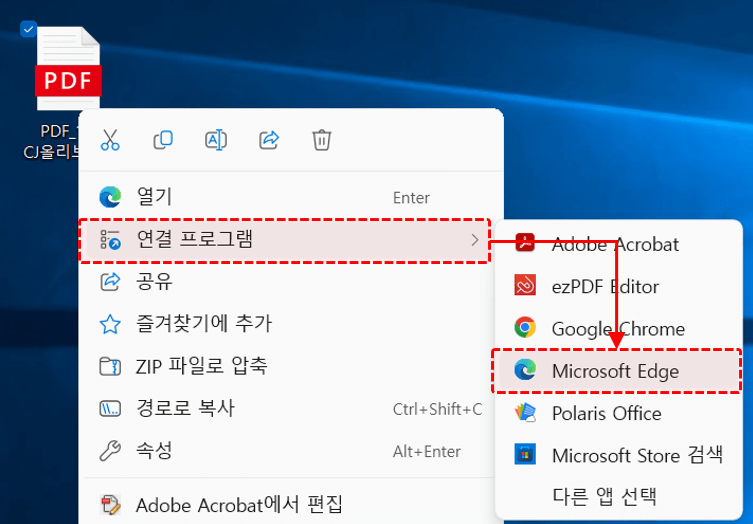Screen dimensions: 753x524
Task: Open with Adobe Acrobat in submenu
Action: (618, 244)
